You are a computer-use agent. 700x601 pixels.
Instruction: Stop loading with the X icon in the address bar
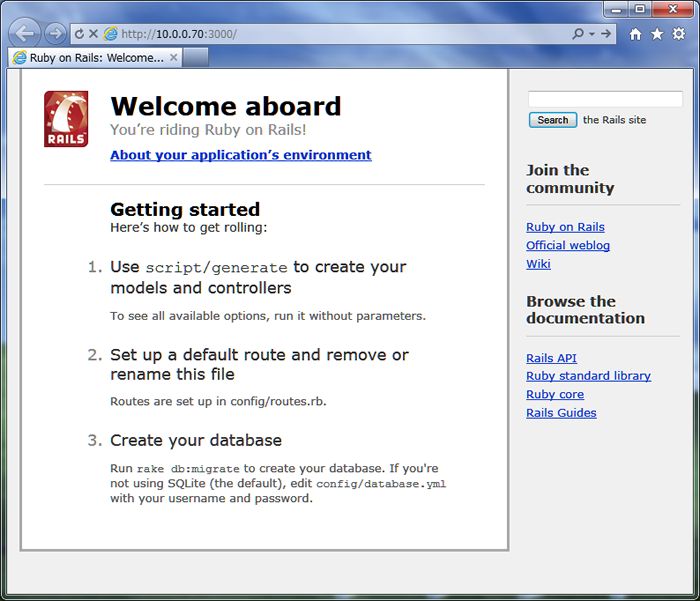tap(93, 33)
